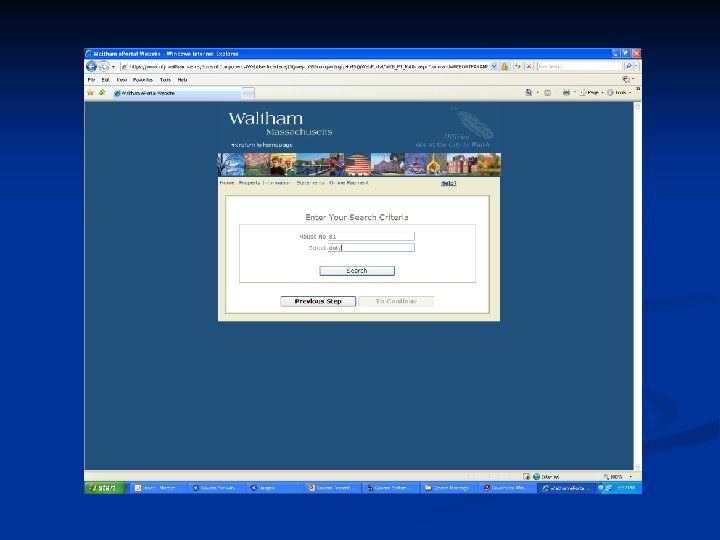720x540 pixels.
Task: Open a new blank tab
Action: pyautogui.click(x=248, y=93)
